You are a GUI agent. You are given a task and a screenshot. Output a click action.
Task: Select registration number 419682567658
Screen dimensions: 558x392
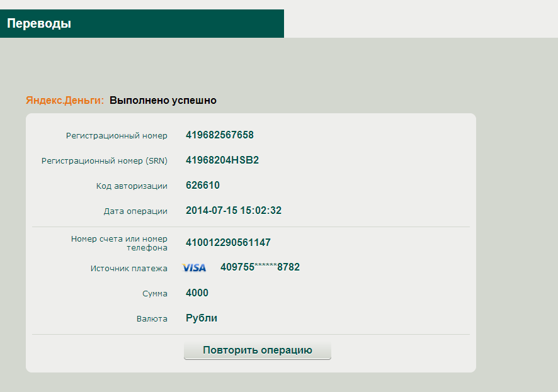pos(220,135)
